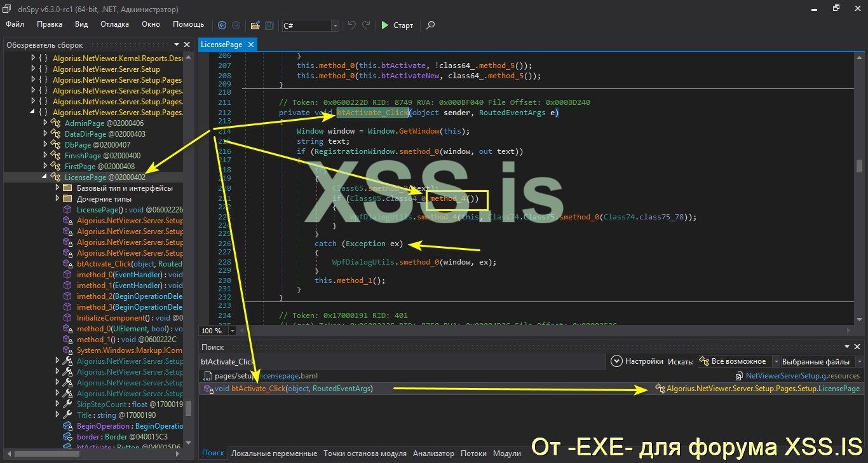This screenshot has width=868, height=463.
Task: Open the C# language dropdown
Action: (310, 25)
